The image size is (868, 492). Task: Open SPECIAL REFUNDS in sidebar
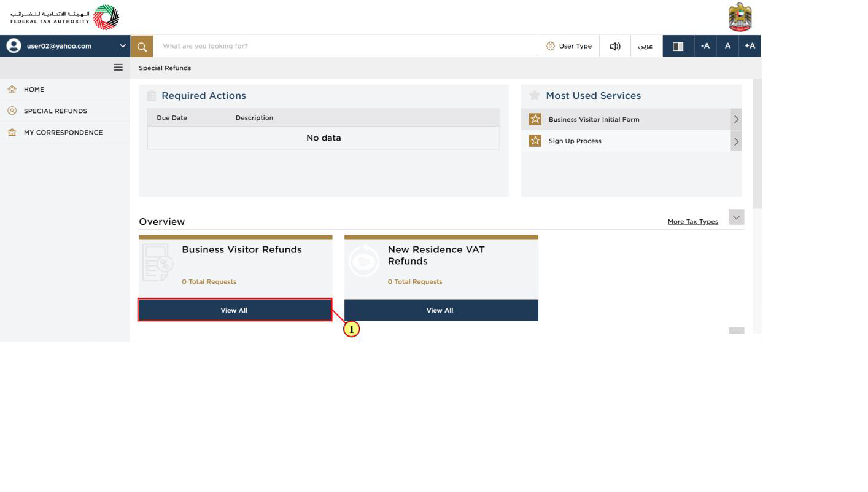[65, 111]
